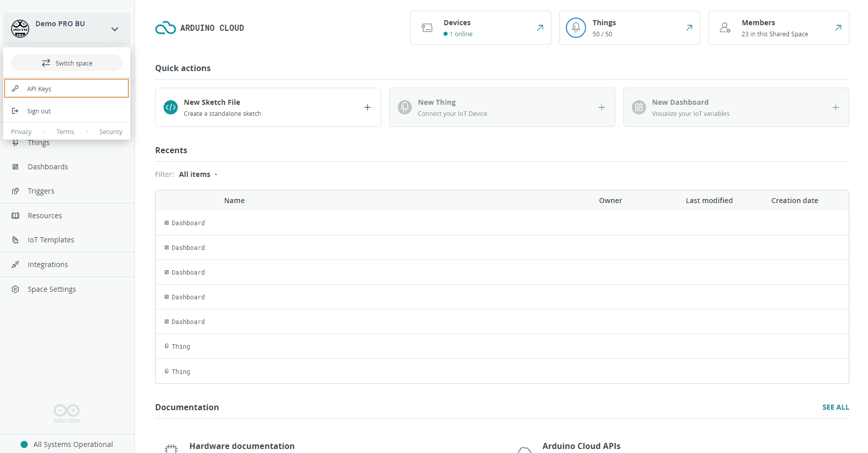Open the Devices card arrow icon
The height and width of the screenshot is (453, 868).
click(x=540, y=28)
